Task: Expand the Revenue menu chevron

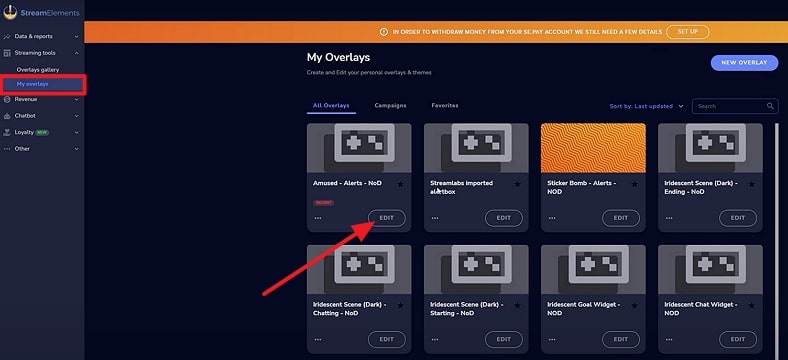Action: (76, 100)
